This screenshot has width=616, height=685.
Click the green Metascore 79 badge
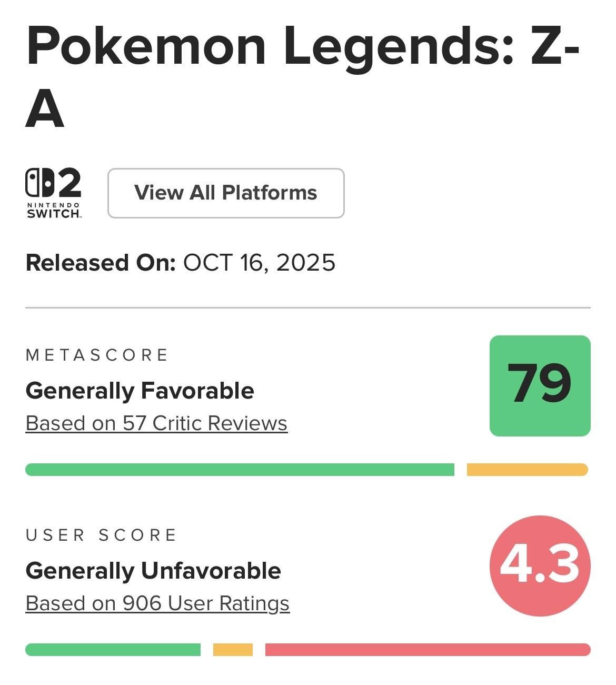tap(540, 385)
